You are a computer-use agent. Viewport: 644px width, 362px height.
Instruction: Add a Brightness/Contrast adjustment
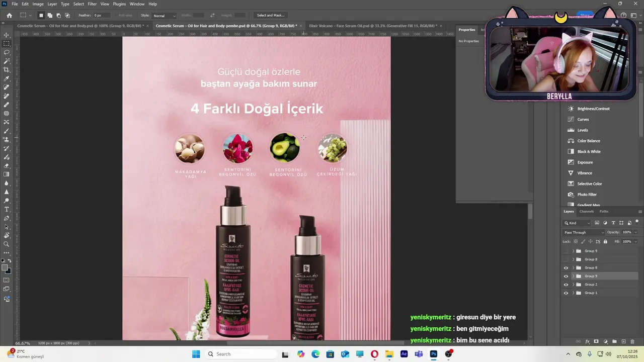tap(593, 109)
